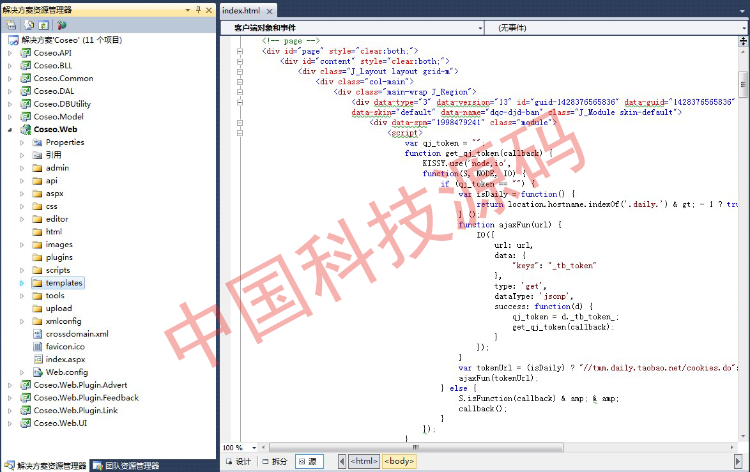The image size is (750, 472).
Task: Expand the Coseo.API project node
Action: 10,53
